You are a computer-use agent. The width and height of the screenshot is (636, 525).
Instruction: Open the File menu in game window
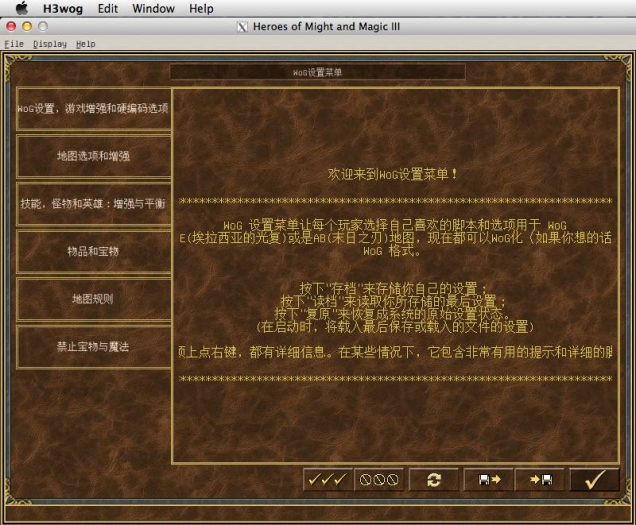pyautogui.click(x=14, y=44)
